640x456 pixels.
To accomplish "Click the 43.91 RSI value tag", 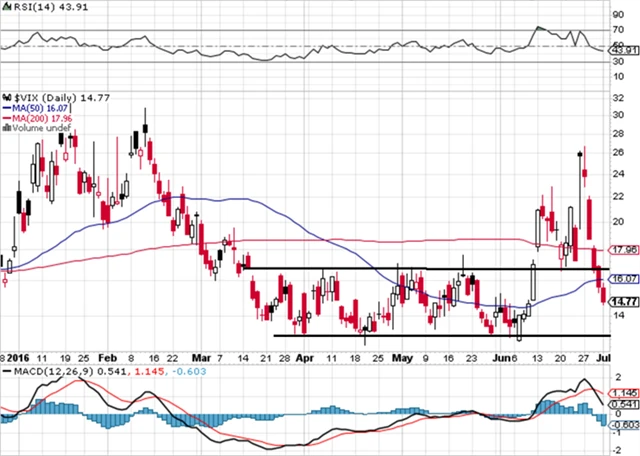I will (623, 50).
